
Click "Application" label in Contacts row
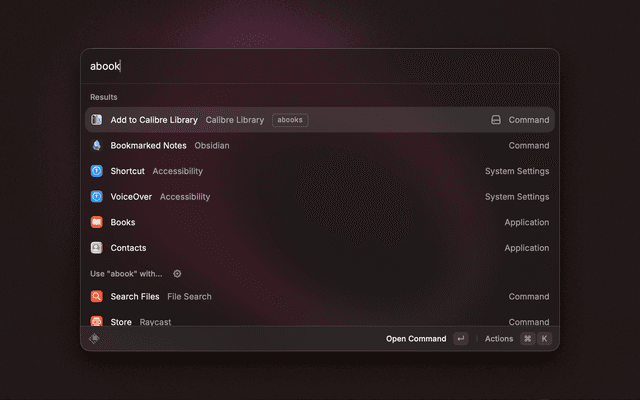[x=527, y=248]
